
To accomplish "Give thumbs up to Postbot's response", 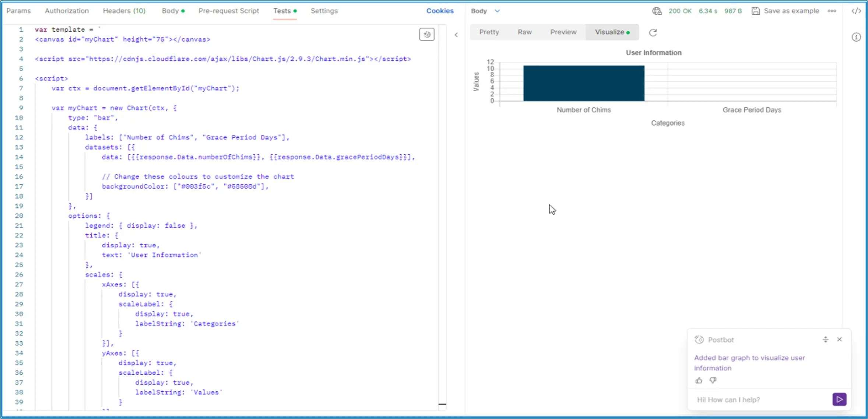I will (x=699, y=380).
